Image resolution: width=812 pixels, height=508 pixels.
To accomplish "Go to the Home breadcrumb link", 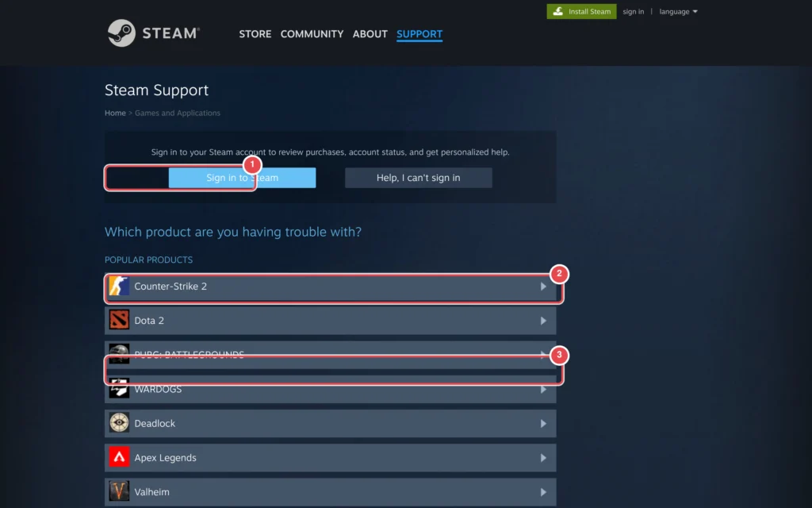I will click(x=115, y=113).
